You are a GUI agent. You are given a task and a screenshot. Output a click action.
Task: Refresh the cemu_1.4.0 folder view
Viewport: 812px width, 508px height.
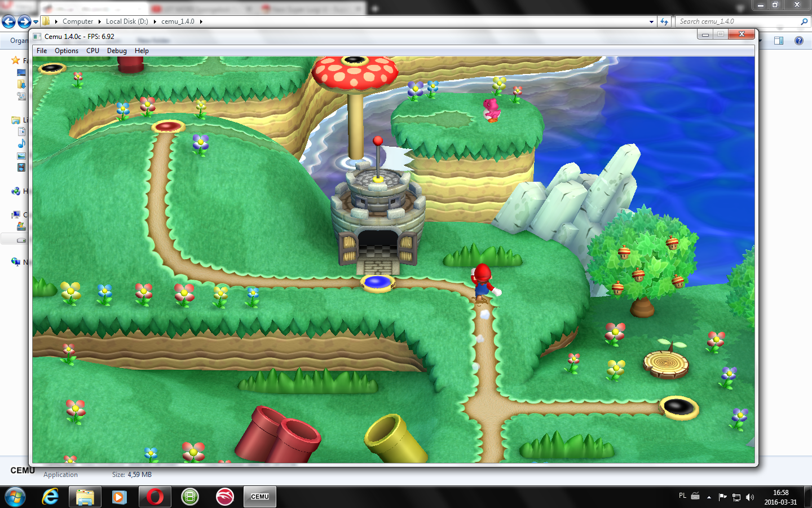[x=664, y=22]
